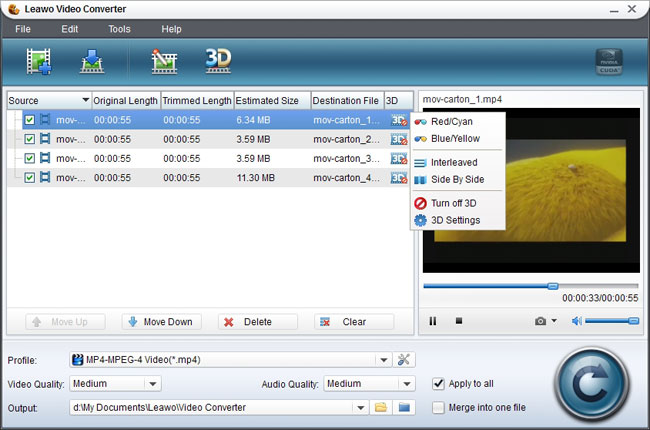
Task: Open profile settings scissors-wrench icon
Action: point(404,360)
